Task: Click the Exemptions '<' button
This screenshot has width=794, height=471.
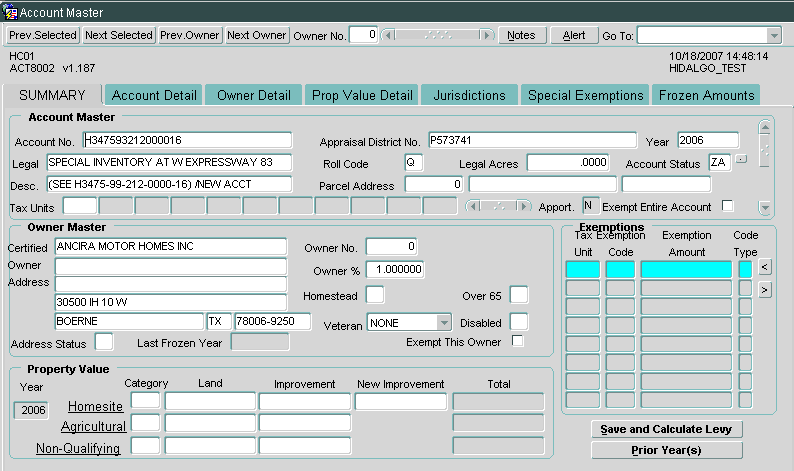Action: coord(765,267)
